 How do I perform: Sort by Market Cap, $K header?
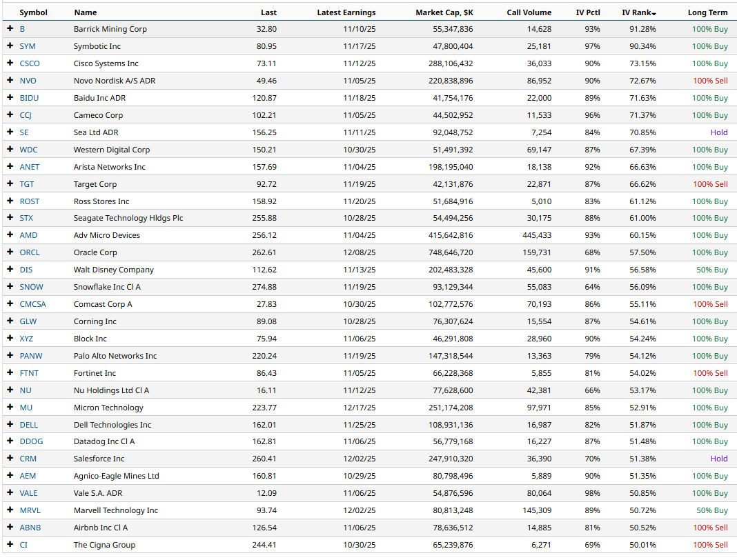click(x=444, y=12)
